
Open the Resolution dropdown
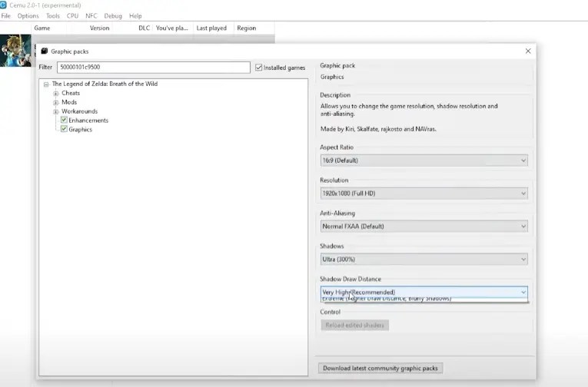click(424, 193)
